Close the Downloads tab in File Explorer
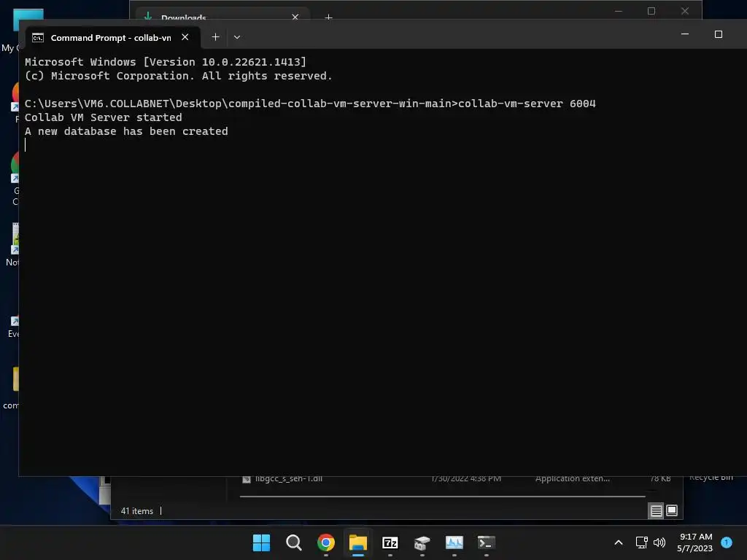 tap(295, 17)
